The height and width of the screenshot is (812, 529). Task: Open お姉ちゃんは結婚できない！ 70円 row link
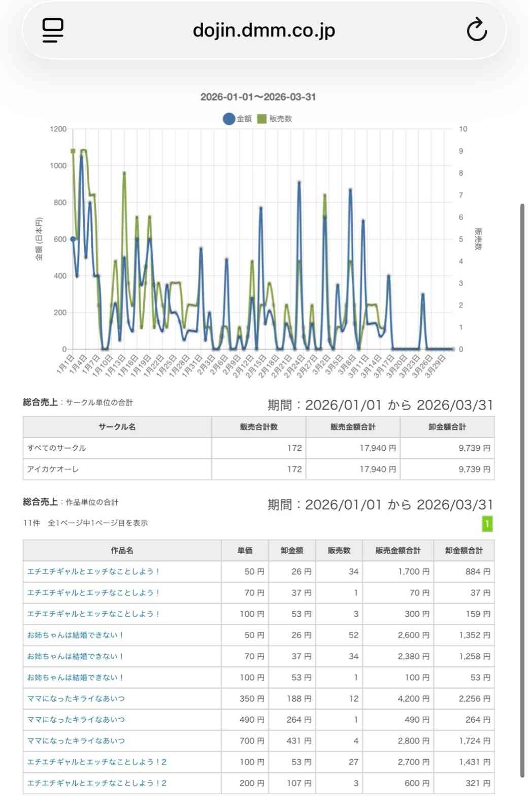click(x=76, y=656)
